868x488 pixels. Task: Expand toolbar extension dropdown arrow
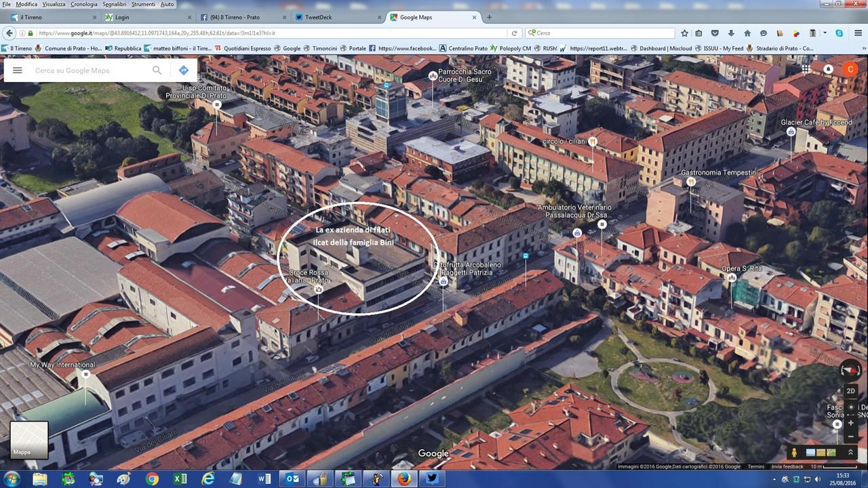(825, 33)
